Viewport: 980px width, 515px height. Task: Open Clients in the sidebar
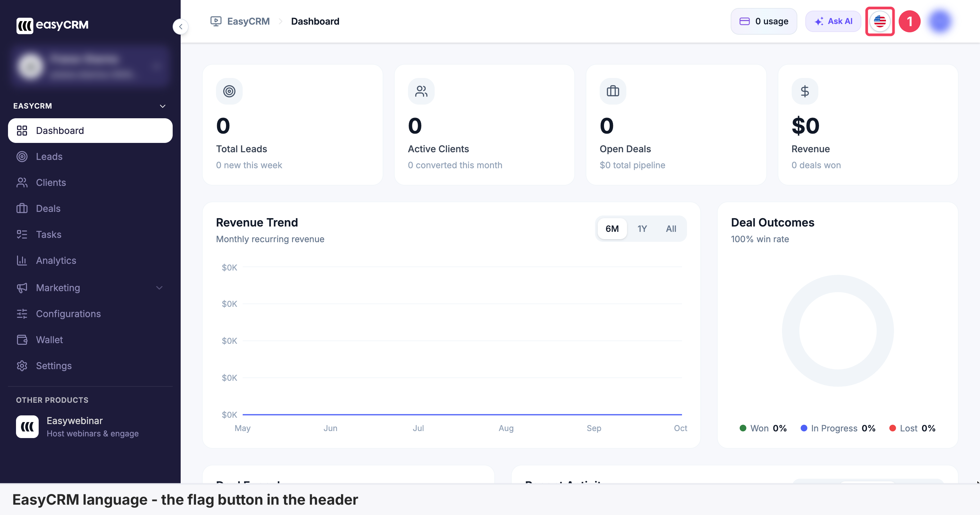coord(90,183)
